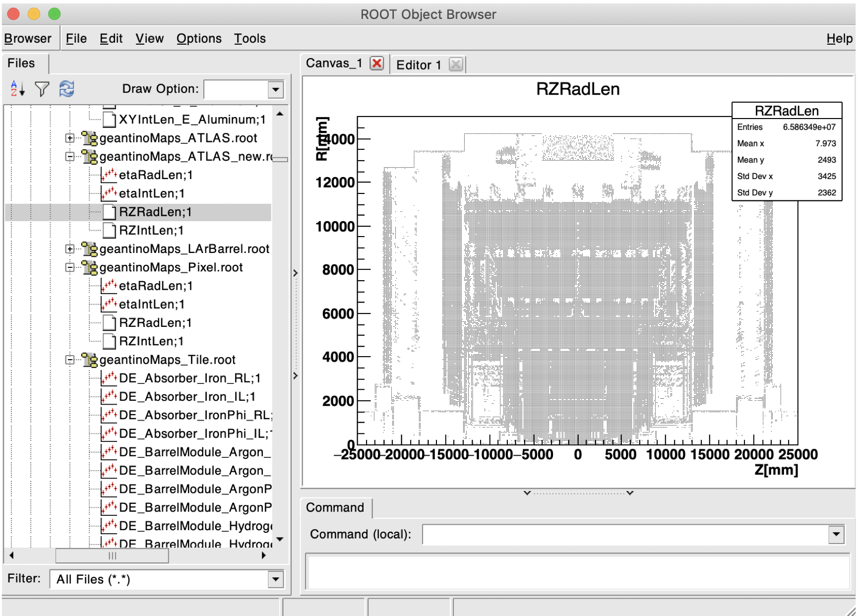This screenshot has width=857, height=616.
Task: Select RZIntLen;1 under geantinoMaps_ATLAS_new.root
Action: point(151,230)
